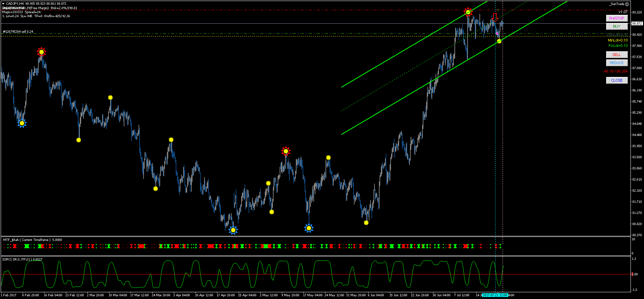Image resolution: width=644 pixels, height=299 pixels.
Task: Click the Lot=0.24 order summary line
Action: pos(36,16)
